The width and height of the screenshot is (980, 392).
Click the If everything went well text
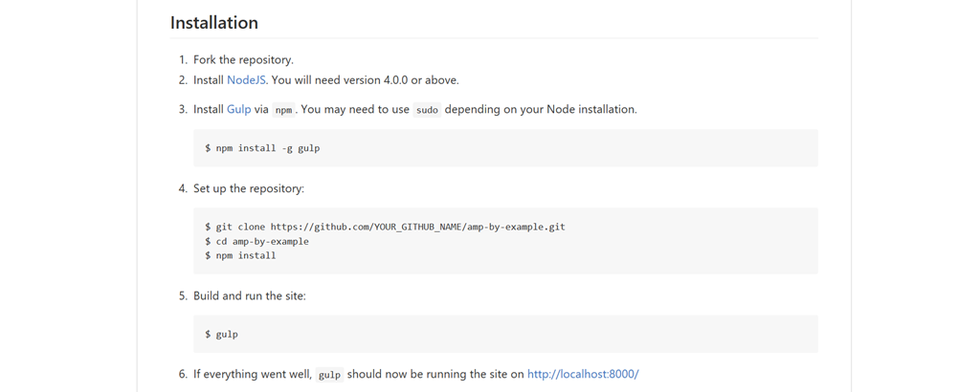tap(253, 375)
